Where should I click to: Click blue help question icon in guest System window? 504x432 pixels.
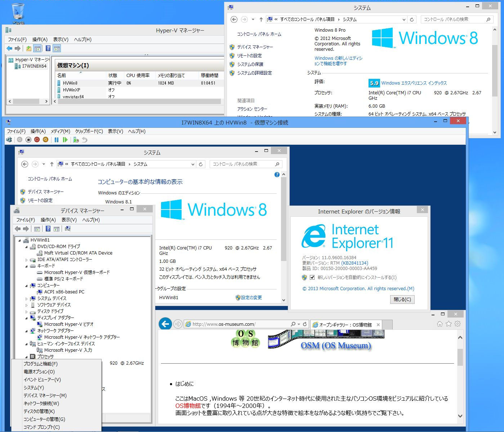coord(277,175)
